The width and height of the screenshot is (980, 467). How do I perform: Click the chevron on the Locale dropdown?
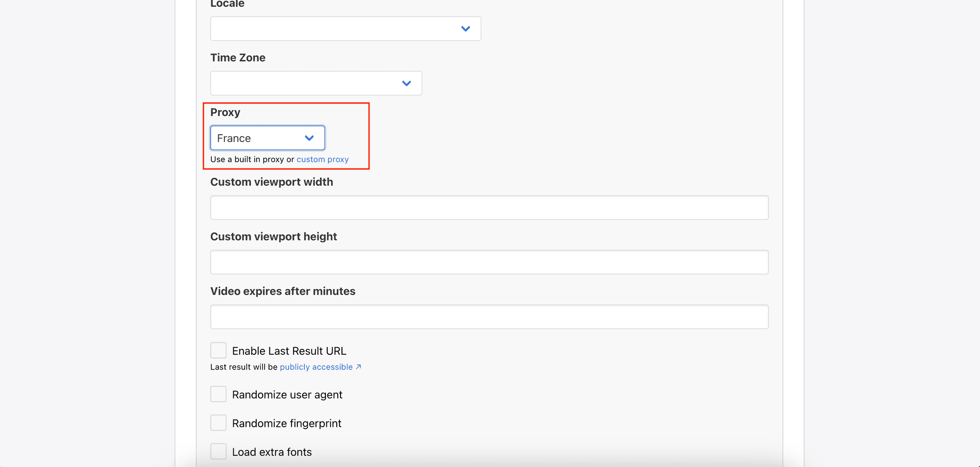(x=465, y=28)
